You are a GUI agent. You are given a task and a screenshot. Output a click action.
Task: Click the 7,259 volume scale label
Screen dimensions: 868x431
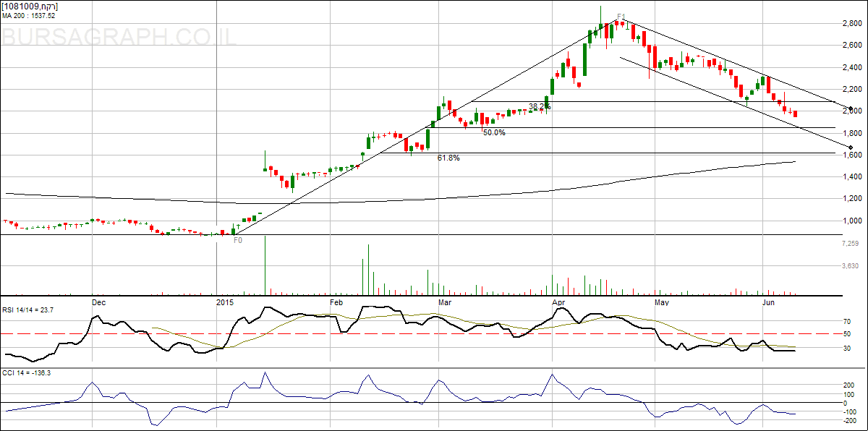[x=849, y=244]
